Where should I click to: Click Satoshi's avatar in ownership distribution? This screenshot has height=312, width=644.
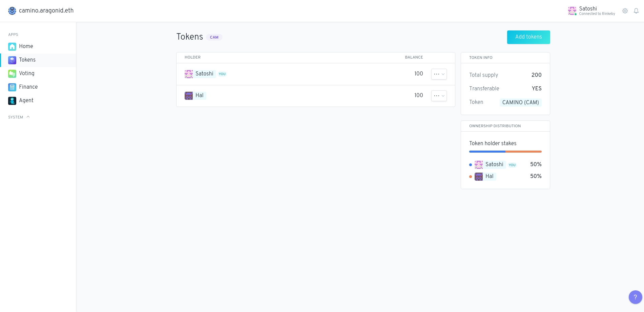point(479,165)
